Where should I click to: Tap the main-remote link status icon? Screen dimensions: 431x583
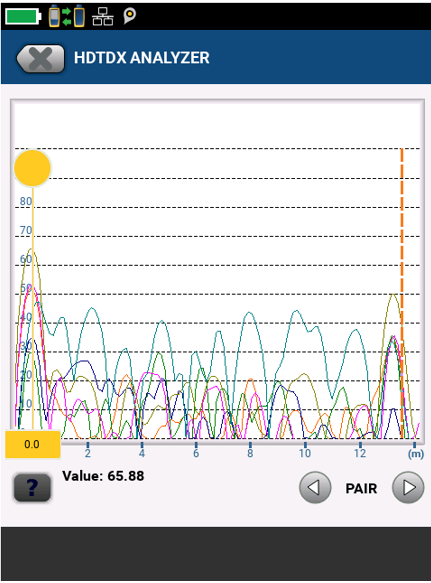[67, 16]
